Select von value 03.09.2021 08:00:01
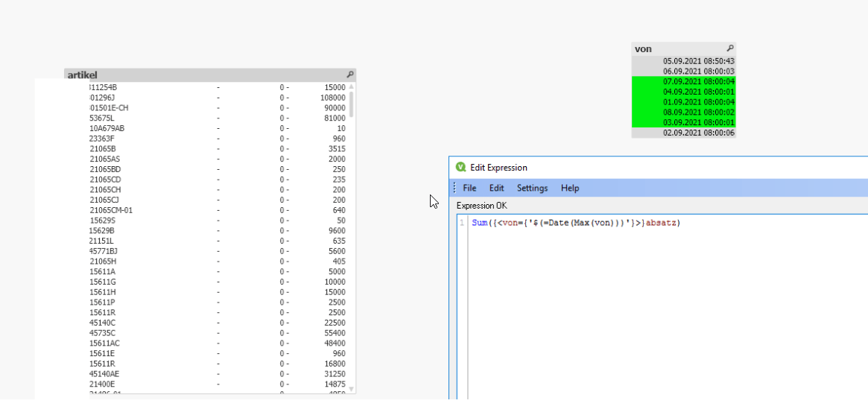This screenshot has height=418, width=868. click(684, 122)
